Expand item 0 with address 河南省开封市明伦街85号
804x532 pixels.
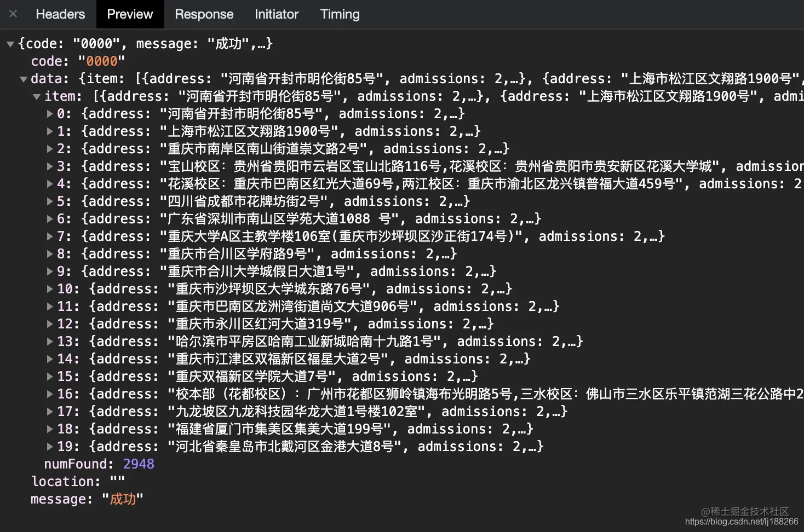tap(50, 113)
